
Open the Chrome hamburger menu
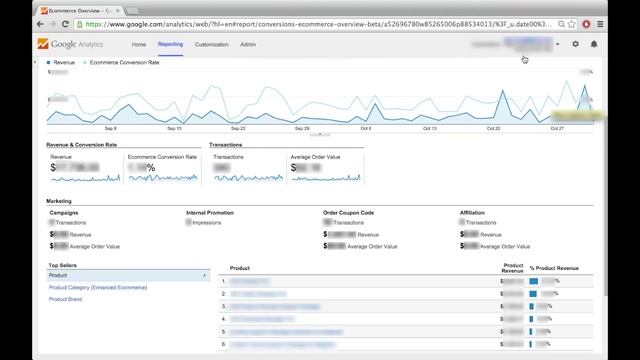pos(600,24)
